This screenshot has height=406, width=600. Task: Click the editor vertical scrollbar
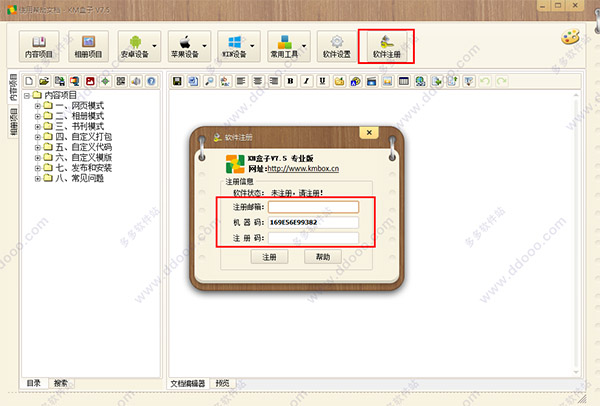(576, 233)
